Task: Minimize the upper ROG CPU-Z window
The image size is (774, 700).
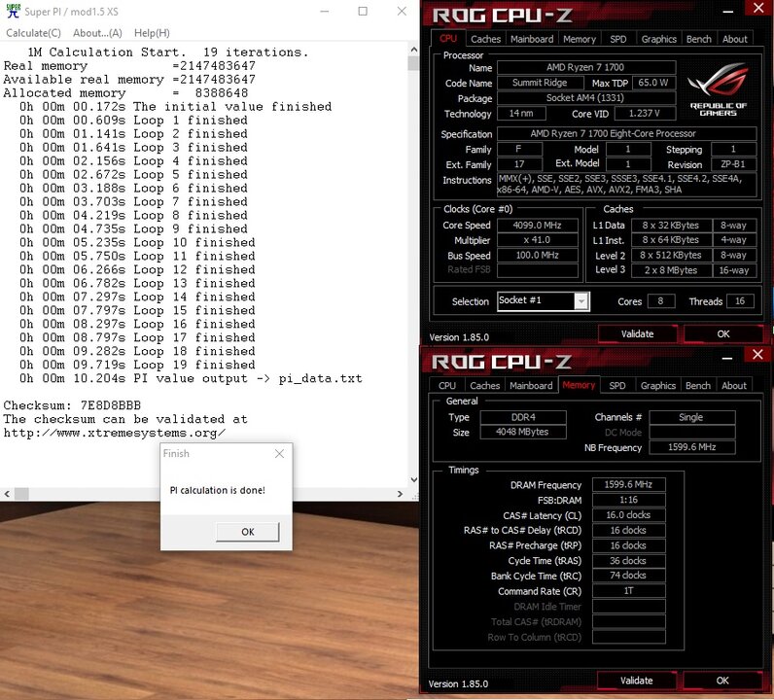Action: 727,11
